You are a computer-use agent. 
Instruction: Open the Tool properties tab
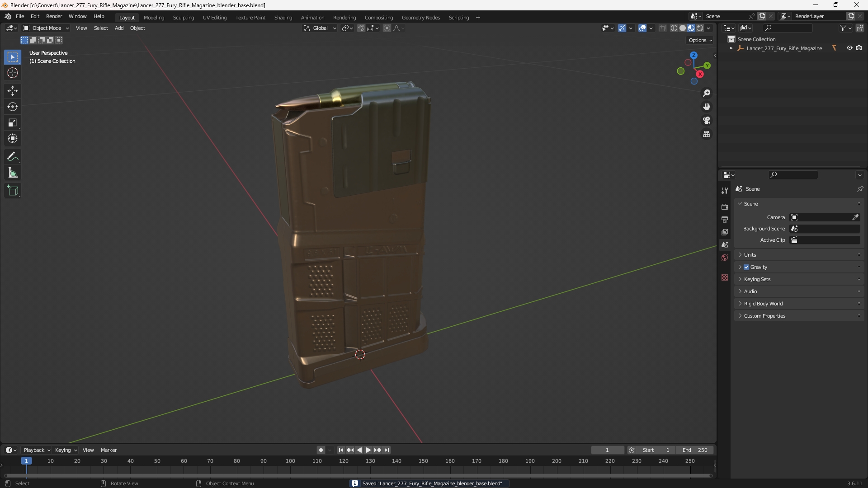[x=725, y=191]
